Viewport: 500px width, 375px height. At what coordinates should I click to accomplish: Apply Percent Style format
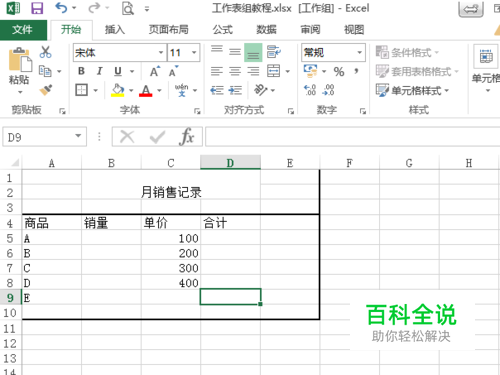339,72
